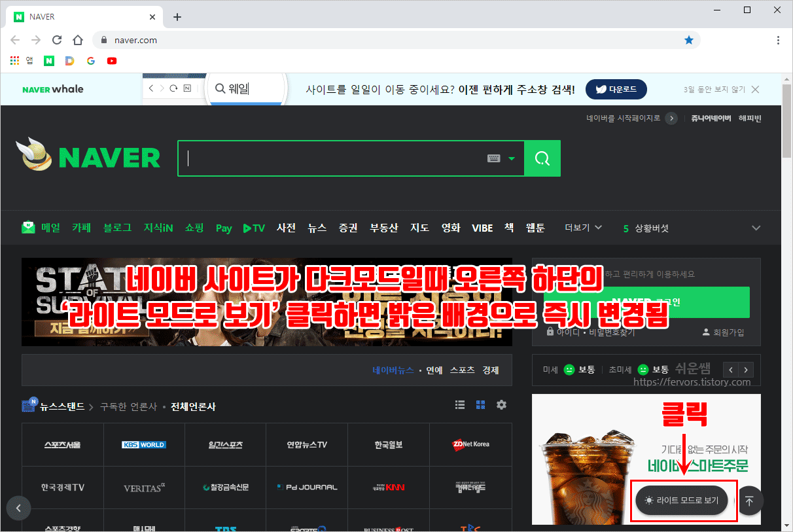Viewport: 793px width, 532px height.
Task: Click the arrow next to 네이버를 시작페이지로
Action: [x=671, y=118]
